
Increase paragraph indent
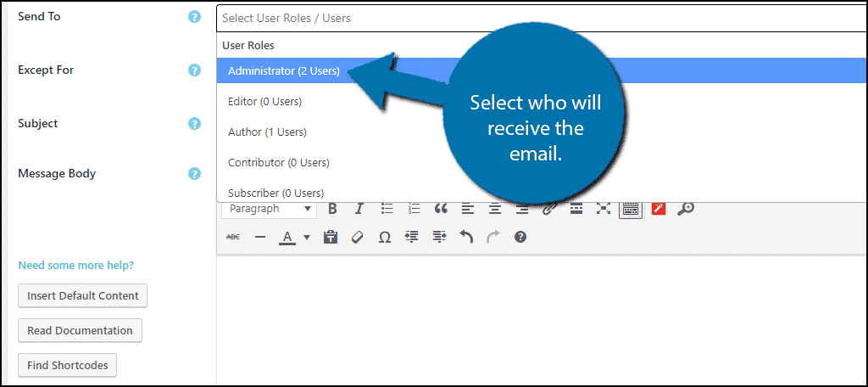click(439, 237)
